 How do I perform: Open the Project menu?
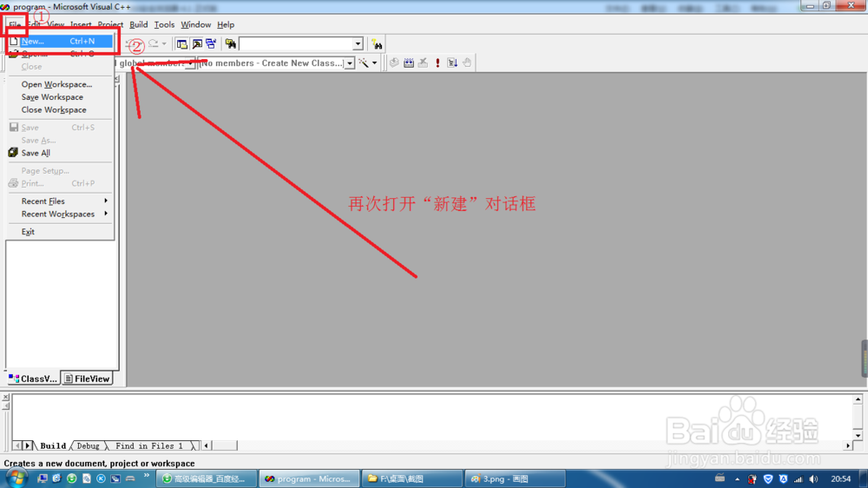tap(110, 24)
